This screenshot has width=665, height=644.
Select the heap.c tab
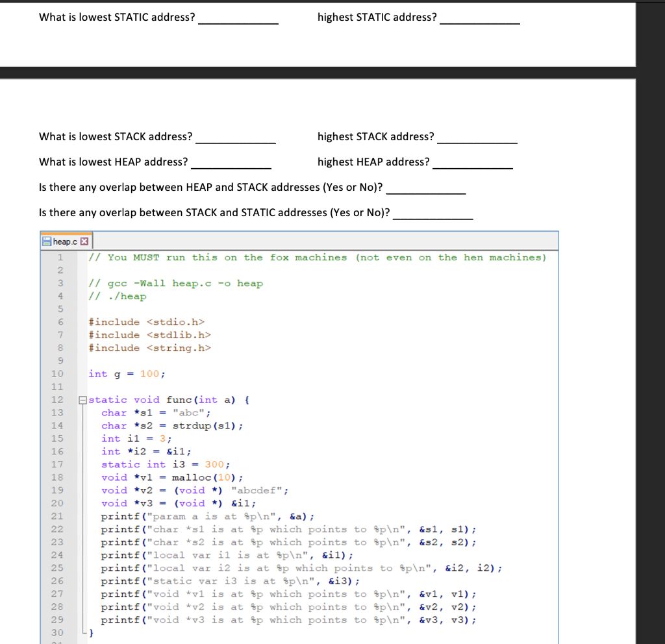coord(65,240)
